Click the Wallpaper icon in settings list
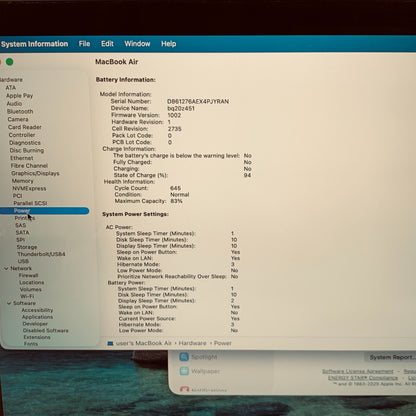 tap(184, 371)
